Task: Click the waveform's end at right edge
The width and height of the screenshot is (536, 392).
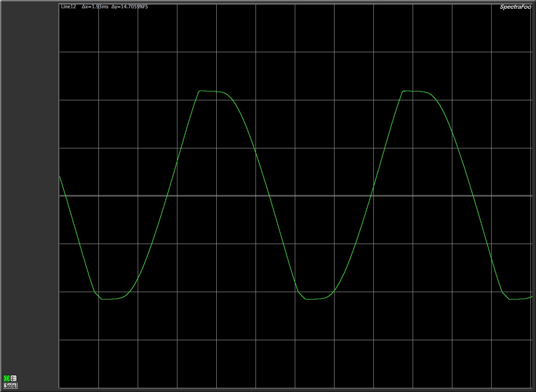Action: [531, 297]
